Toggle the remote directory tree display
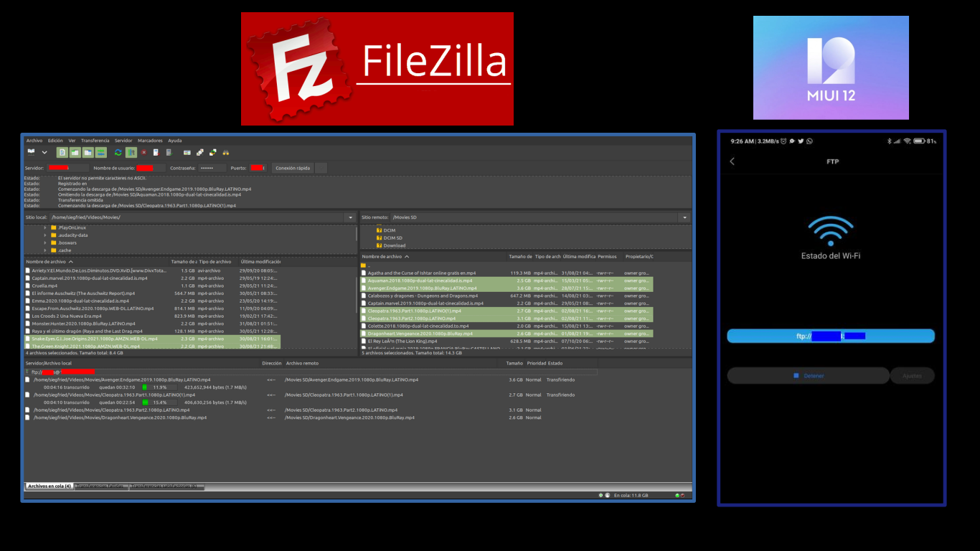The image size is (980, 551). [88, 152]
